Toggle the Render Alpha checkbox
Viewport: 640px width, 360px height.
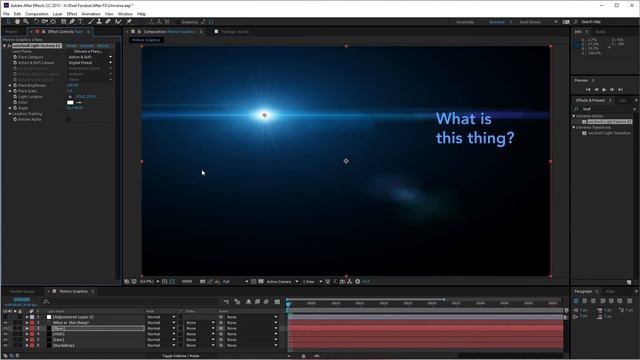pos(69,120)
